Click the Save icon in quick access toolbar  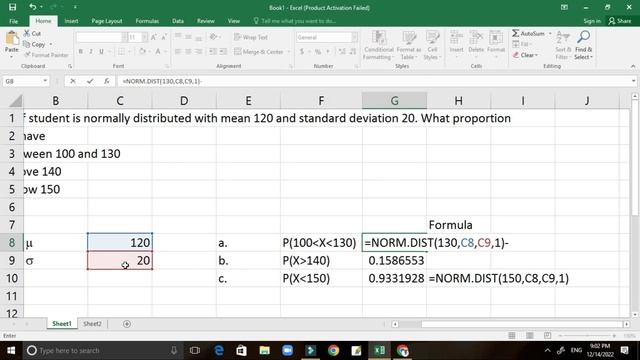click(x=12, y=7)
